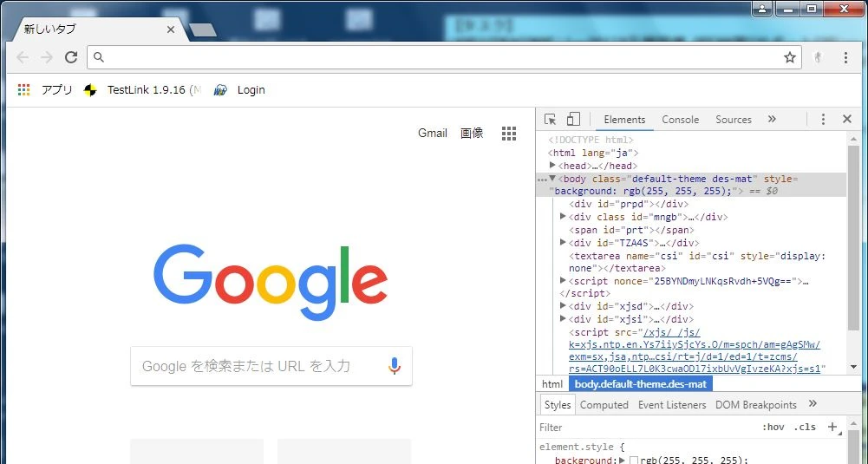Toggle .cls element classes panel

805,427
